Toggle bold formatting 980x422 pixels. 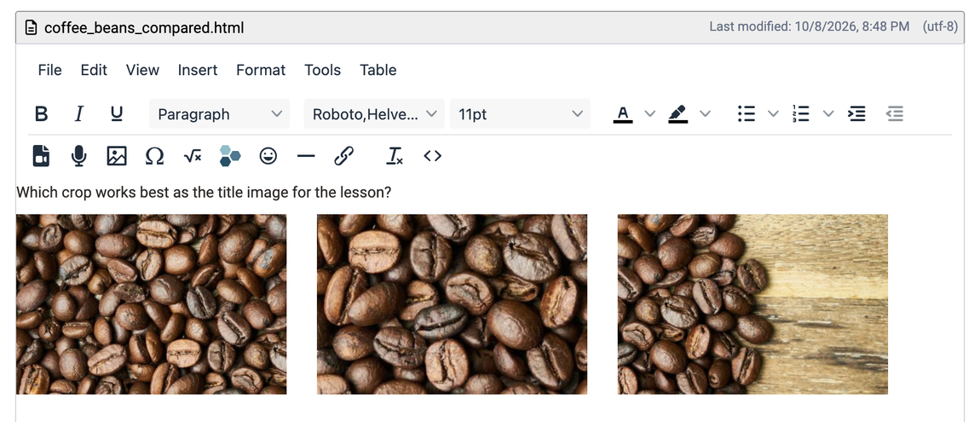41,113
